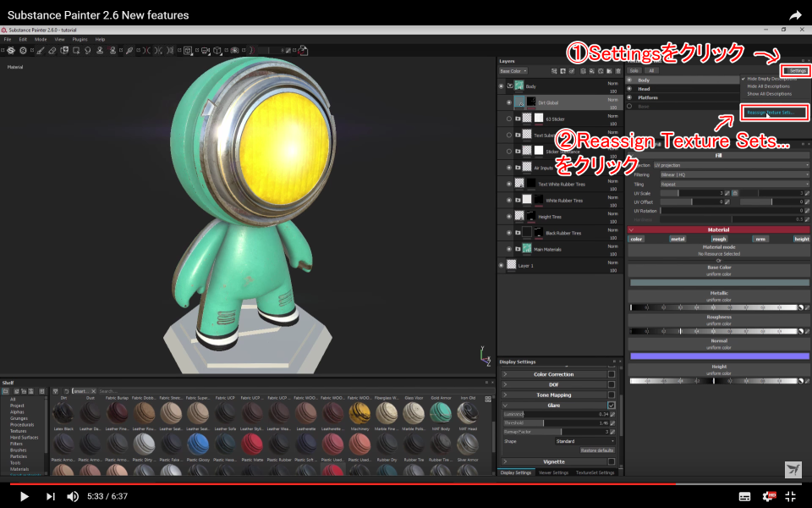Click the Restore defaults button
The width and height of the screenshot is (812, 508).
tap(597, 450)
